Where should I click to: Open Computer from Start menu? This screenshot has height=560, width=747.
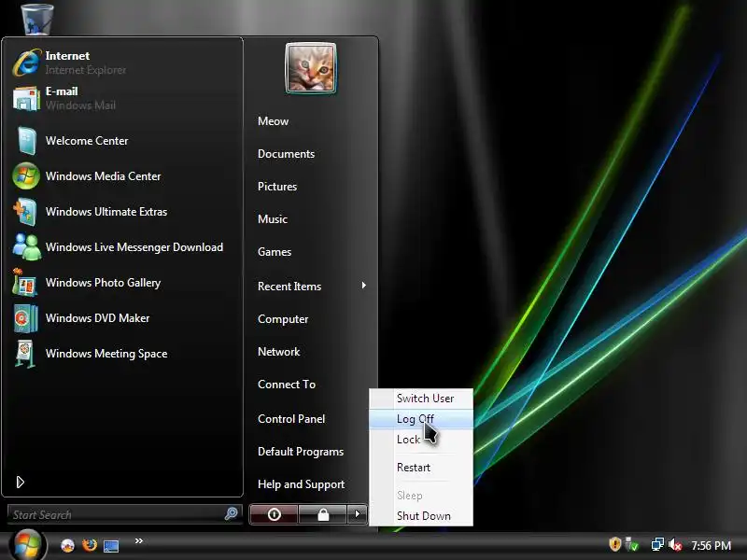pos(283,319)
